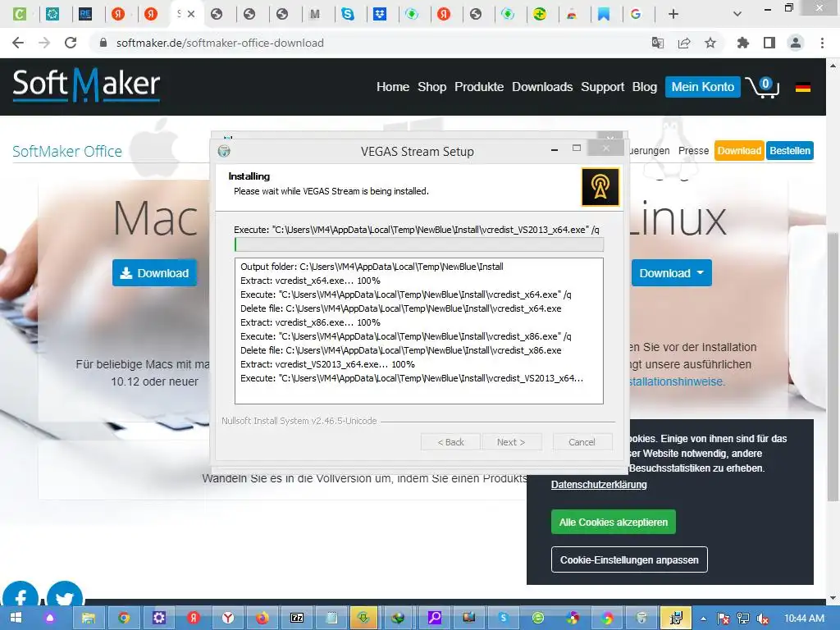Click Back in the VEGAS Stream Setup
840x630 pixels.
(x=450, y=442)
